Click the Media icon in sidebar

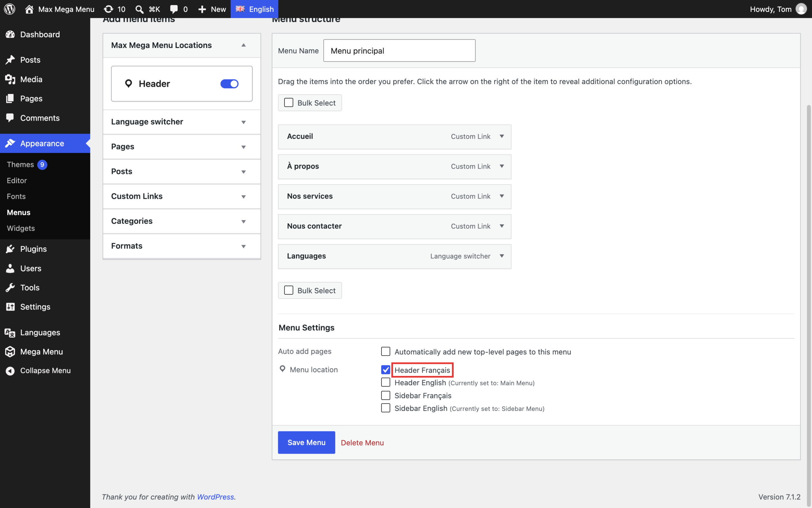[10, 79]
